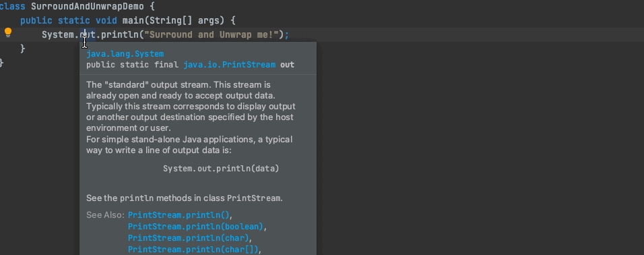This screenshot has height=255, width=644.
Task: Click the println method call in the code
Action: coord(120,34)
